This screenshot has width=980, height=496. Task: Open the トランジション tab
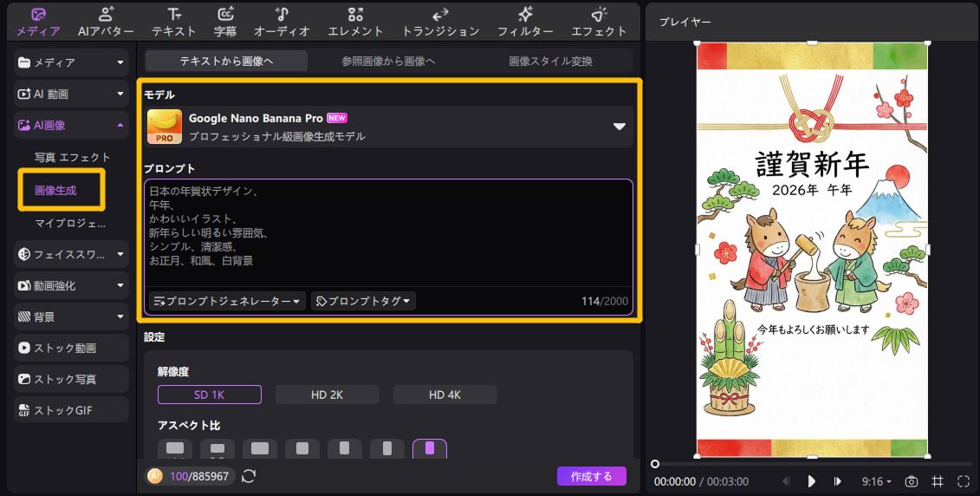pyautogui.click(x=440, y=22)
